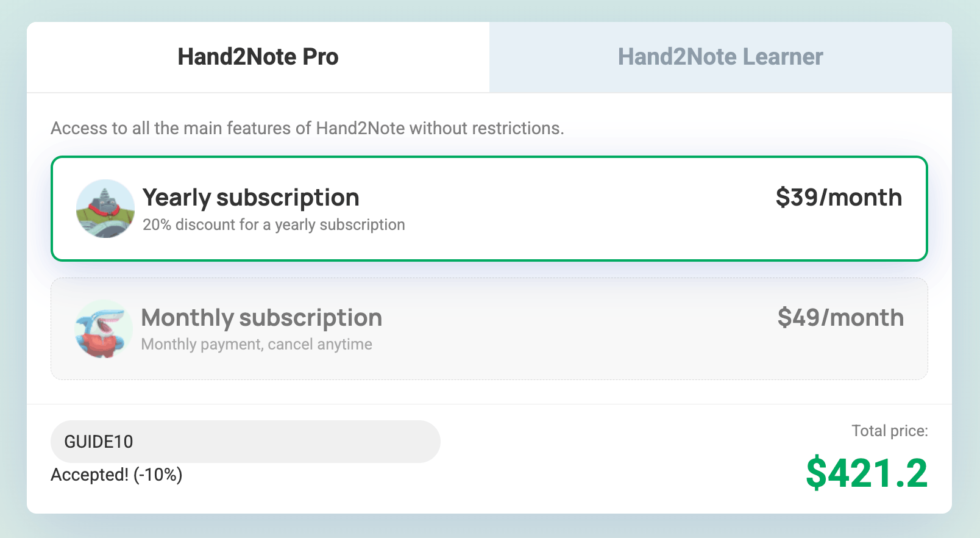The width and height of the screenshot is (980, 538).
Task: Click the green total price $421.2
Action: tap(867, 470)
